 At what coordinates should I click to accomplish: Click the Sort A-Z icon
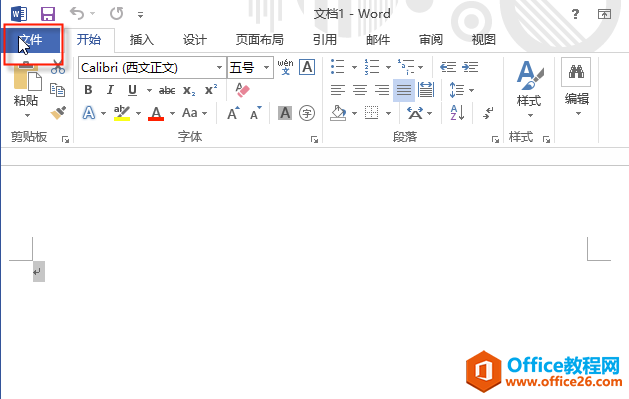click(457, 113)
